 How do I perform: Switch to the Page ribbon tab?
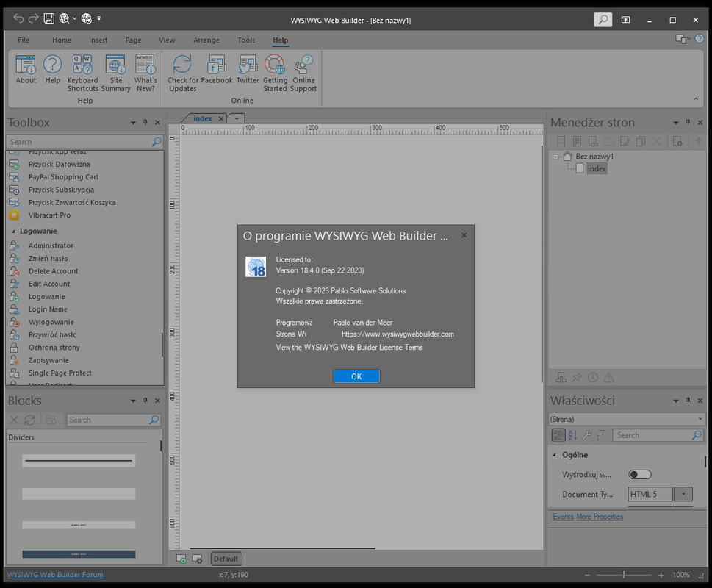[133, 40]
